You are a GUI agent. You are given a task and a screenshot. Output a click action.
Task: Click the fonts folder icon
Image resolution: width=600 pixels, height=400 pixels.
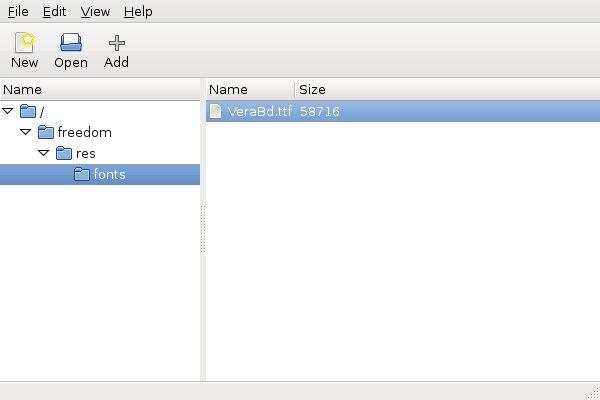82,174
